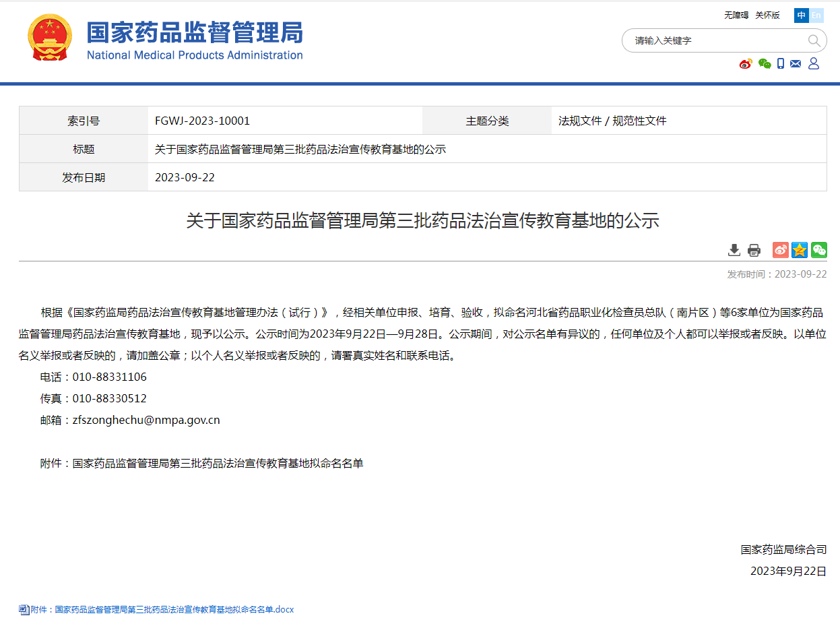Click the 附件 attachment name line in body
The height and width of the screenshot is (624, 840).
coord(201,463)
